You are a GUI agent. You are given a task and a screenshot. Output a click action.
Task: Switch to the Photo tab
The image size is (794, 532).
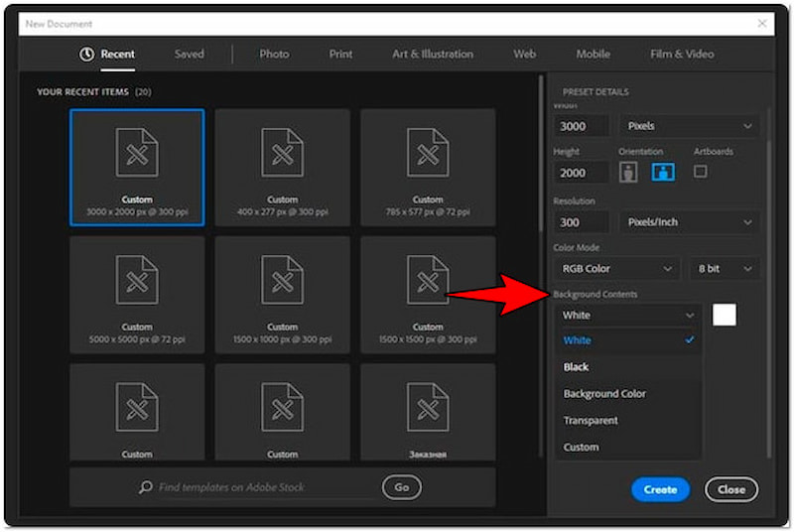(274, 54)
